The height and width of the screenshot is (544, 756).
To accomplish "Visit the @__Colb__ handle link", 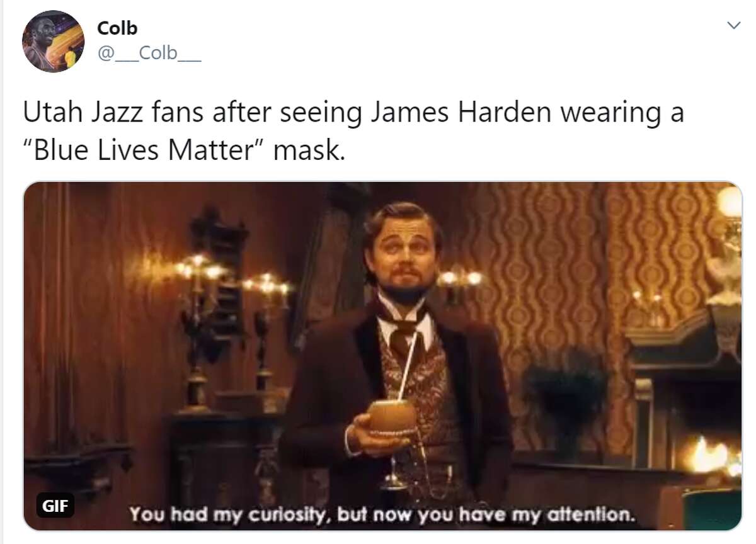I will pos(149,53).
